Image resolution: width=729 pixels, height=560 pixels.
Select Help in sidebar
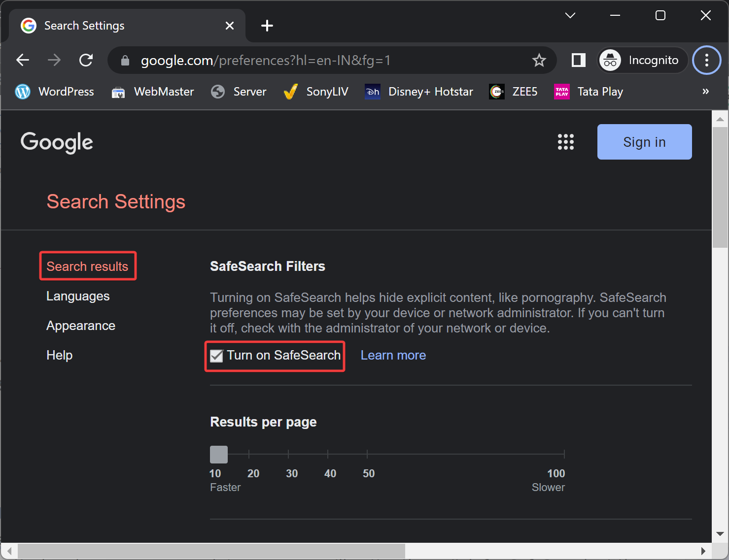point(60,355)
